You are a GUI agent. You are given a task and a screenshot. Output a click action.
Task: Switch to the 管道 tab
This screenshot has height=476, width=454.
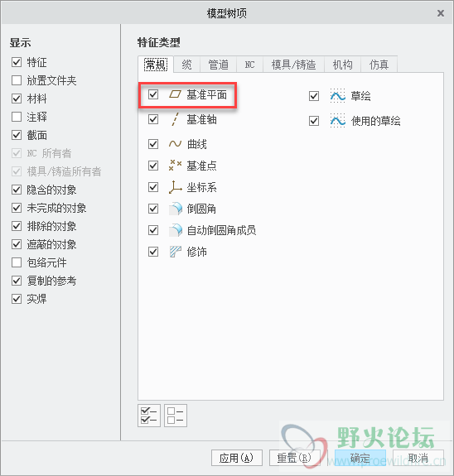(x=218, y=65)
